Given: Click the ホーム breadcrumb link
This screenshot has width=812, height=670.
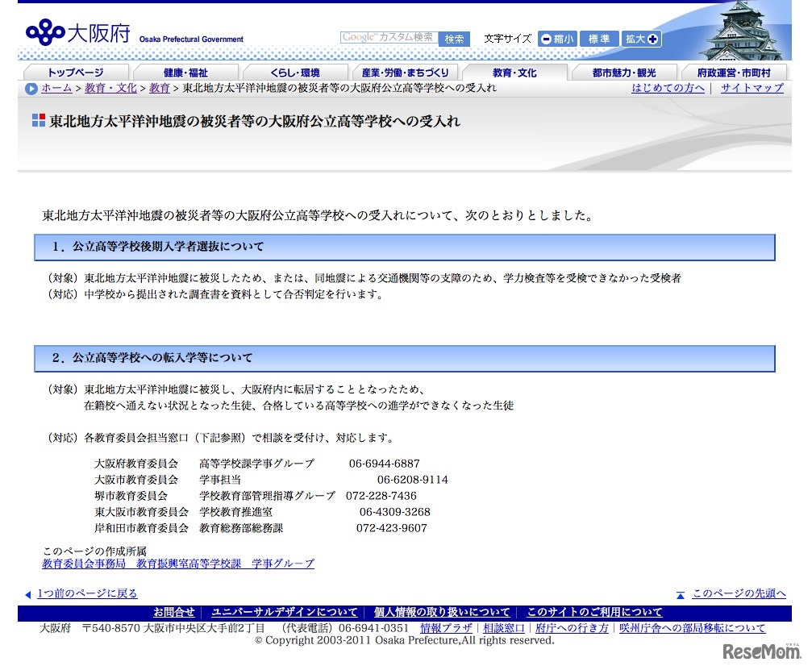Looking at the screenshot, I should 56,88.
